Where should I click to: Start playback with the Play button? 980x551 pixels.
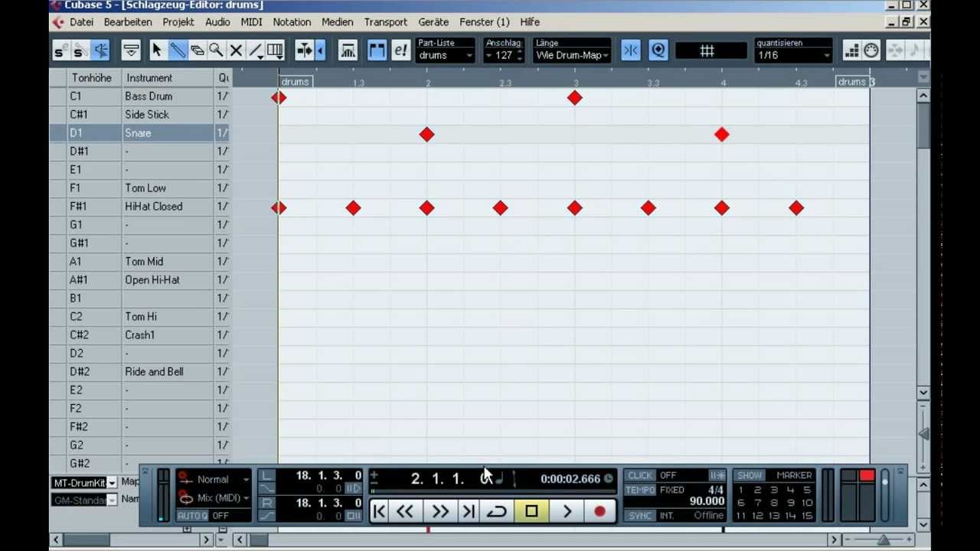pyautogui.click(x=567, y=511)
